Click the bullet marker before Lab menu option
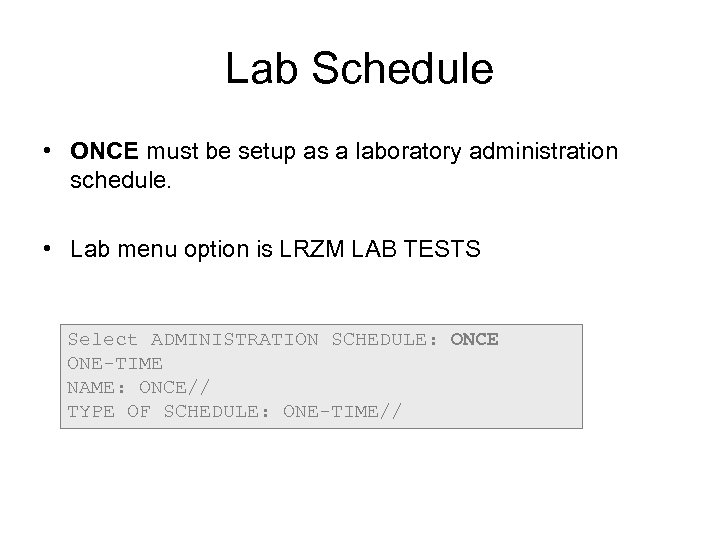Viewport: 720px width, 540px height. point(49,249)
